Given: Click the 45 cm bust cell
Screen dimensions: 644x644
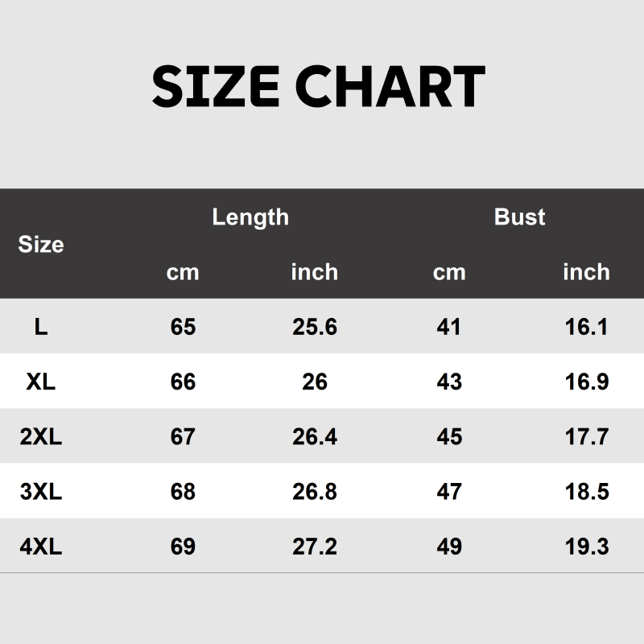Looking at the screenshot, I should (449, 437).
